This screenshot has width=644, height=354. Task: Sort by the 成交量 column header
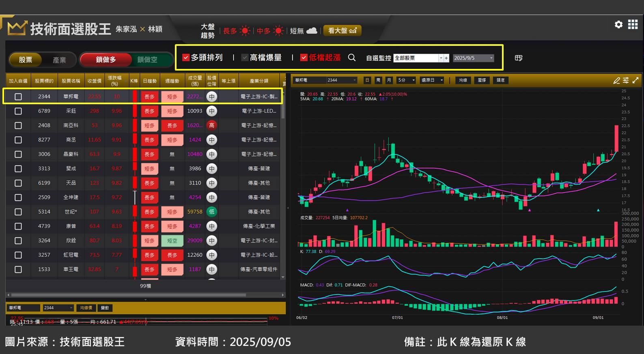pyautogui.click(x=195, y=81)
